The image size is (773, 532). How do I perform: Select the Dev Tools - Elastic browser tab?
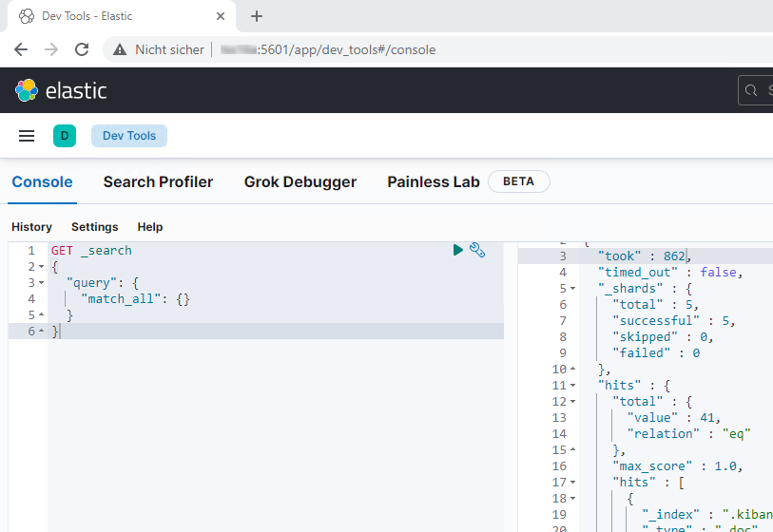pyautogui.click(x=121, y=16)
